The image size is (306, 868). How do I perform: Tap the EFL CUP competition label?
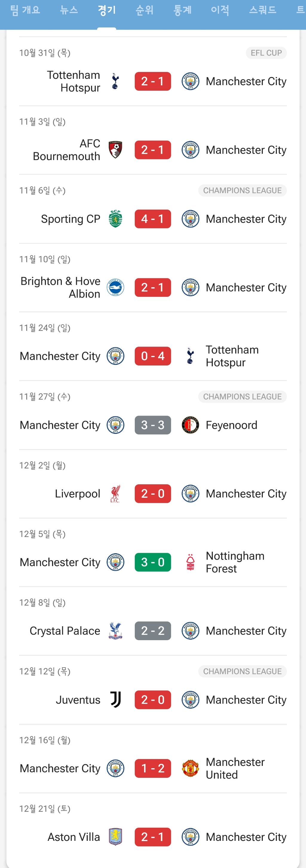[x=266, y=53]
